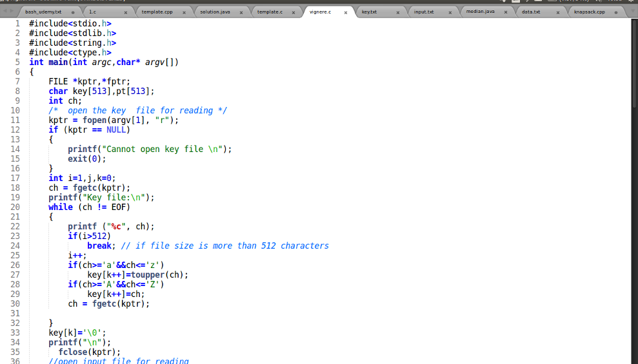Open the tab list dropdown arrow

[632, 12]
